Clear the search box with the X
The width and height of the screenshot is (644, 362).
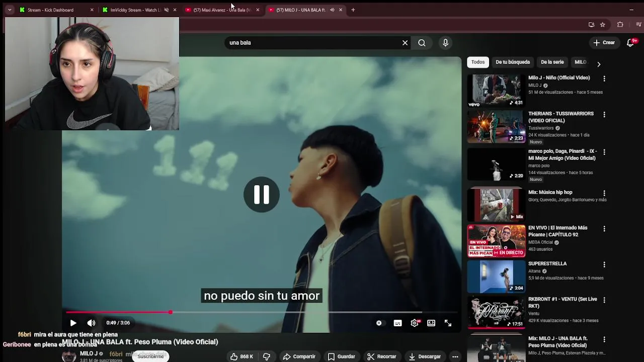click(x=405, y=43)
